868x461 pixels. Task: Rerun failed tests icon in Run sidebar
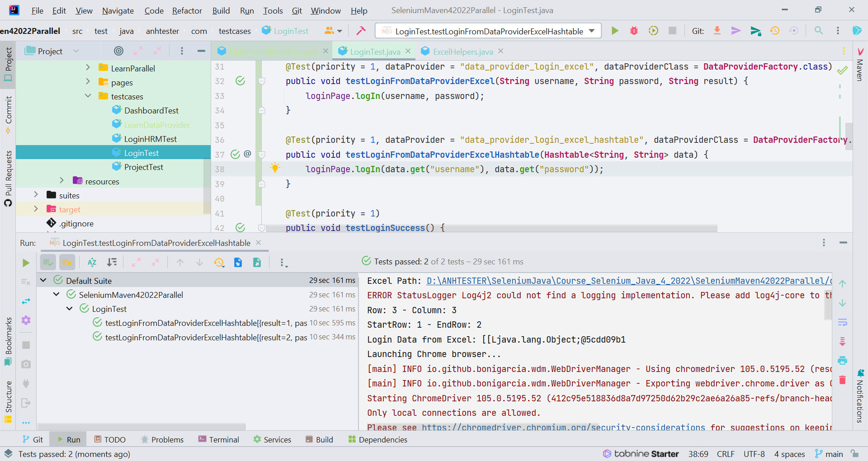tap(26, 282)
